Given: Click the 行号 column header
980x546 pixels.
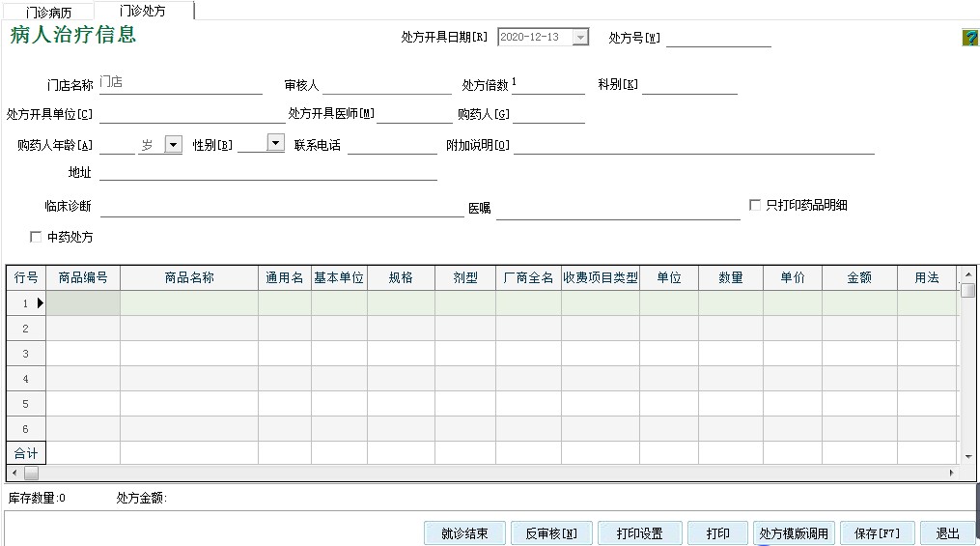Looking at the screenshot, I should 26,277.
